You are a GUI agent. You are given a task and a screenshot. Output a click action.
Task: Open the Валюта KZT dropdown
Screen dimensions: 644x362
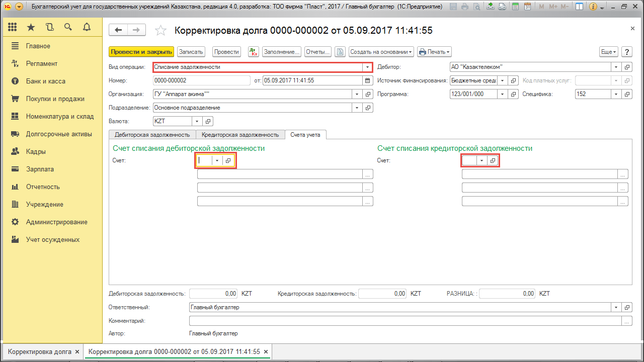(x=197, y=121)
